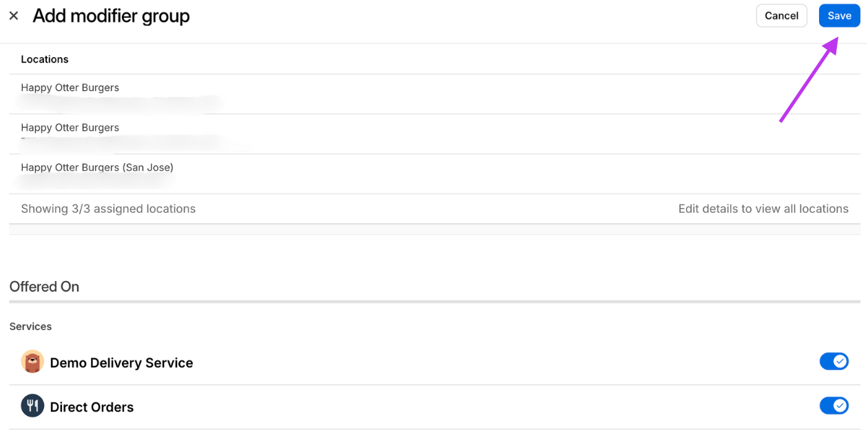Turn off the Direct Orders toggle
Viewport: 868px width, 434px height.
tap(834, 406)
